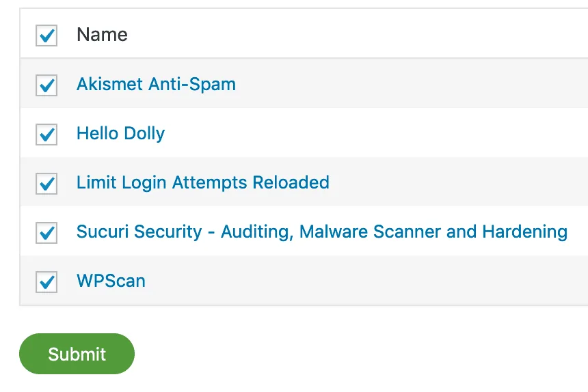Untick the Sucuri Security checkbox
The image size is (588, 392).
click(46, 232)
